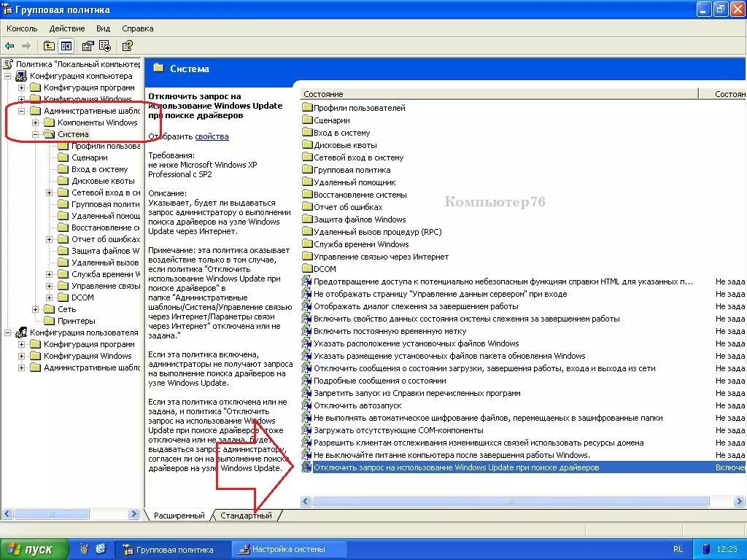Select the Отключить автозапуск policy icon

(306, 405)
